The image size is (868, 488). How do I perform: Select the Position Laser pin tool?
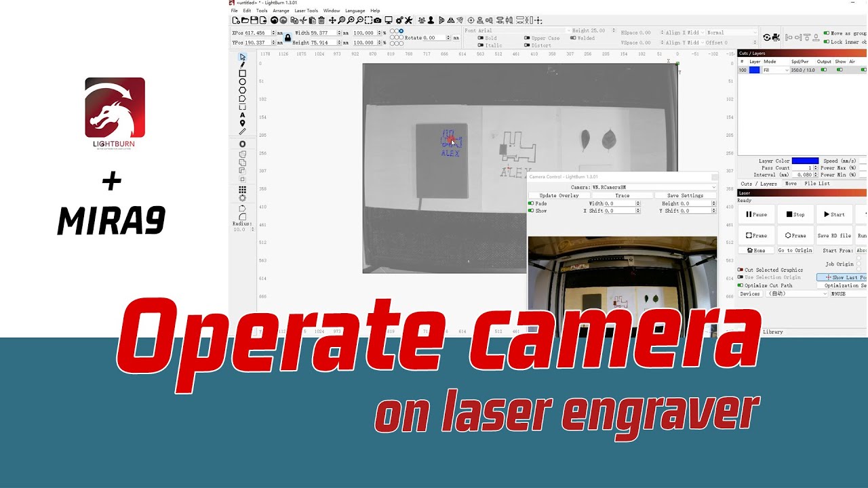[x=242, y=123]
